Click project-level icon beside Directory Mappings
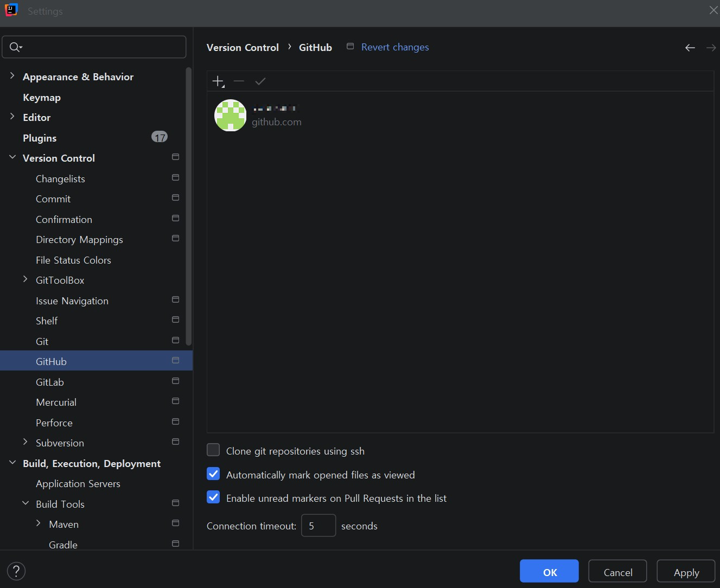Image resolution: width=720 pixels, height=588 pixels. click(175, 238)
